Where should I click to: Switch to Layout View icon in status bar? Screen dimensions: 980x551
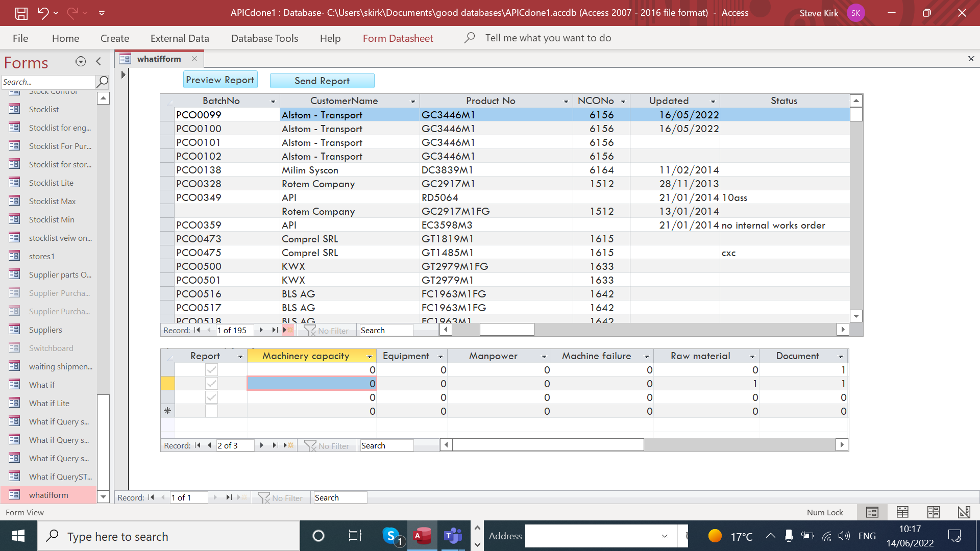click(933, 512)
